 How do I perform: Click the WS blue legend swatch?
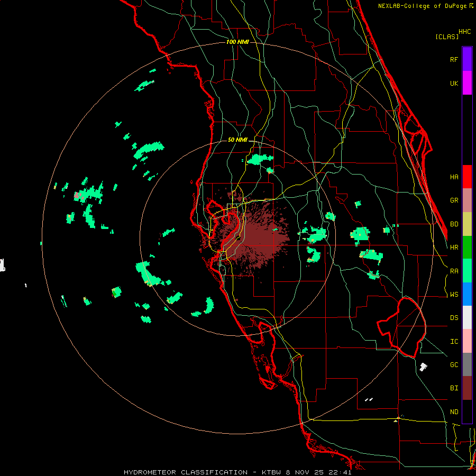click(467, 294)
